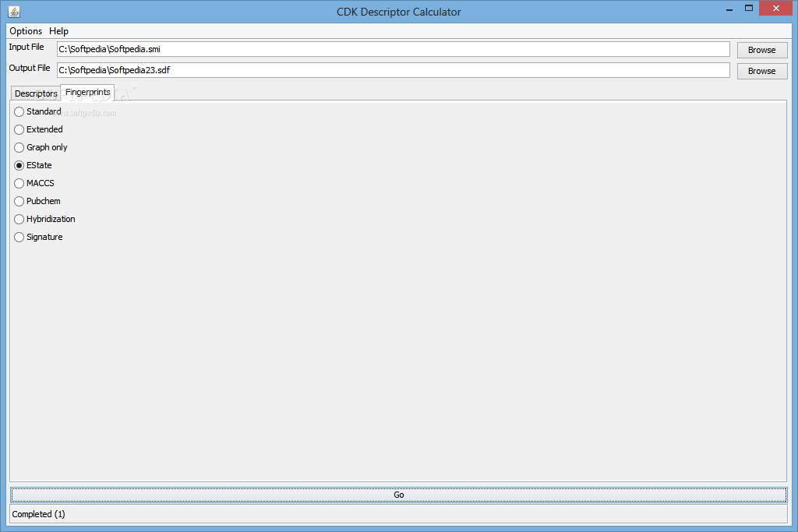Choose the Graph only fingerprint type
This screenshot has height=532, width=798.
pos(41,147)
